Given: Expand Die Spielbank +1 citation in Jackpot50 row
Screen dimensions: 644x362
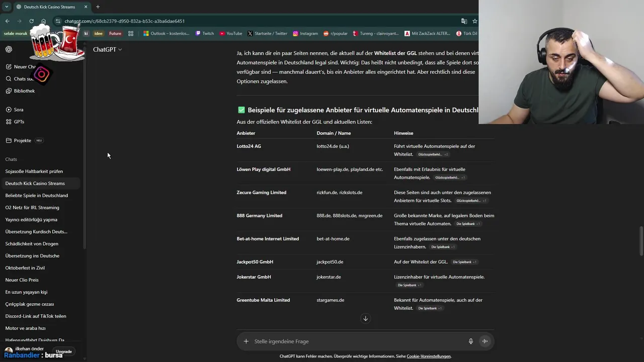Looking at the screenshot, I should [x=464, y=262].
